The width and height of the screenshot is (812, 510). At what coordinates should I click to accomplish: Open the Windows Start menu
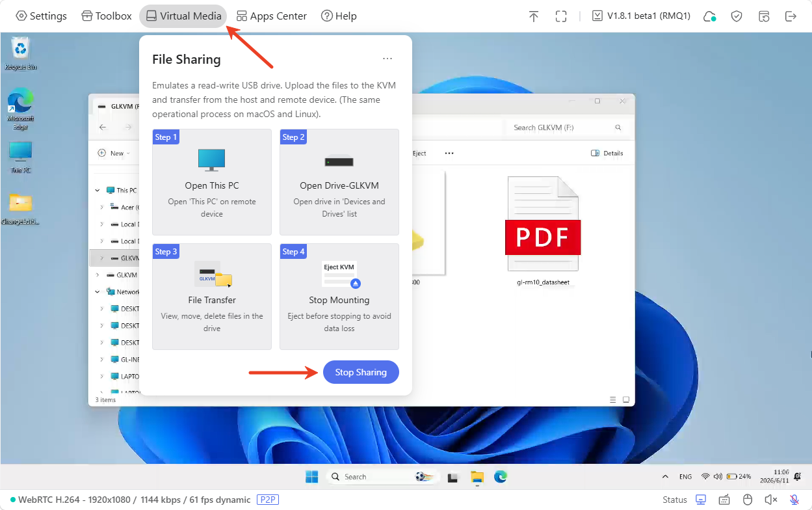click(x=312, y=477)
